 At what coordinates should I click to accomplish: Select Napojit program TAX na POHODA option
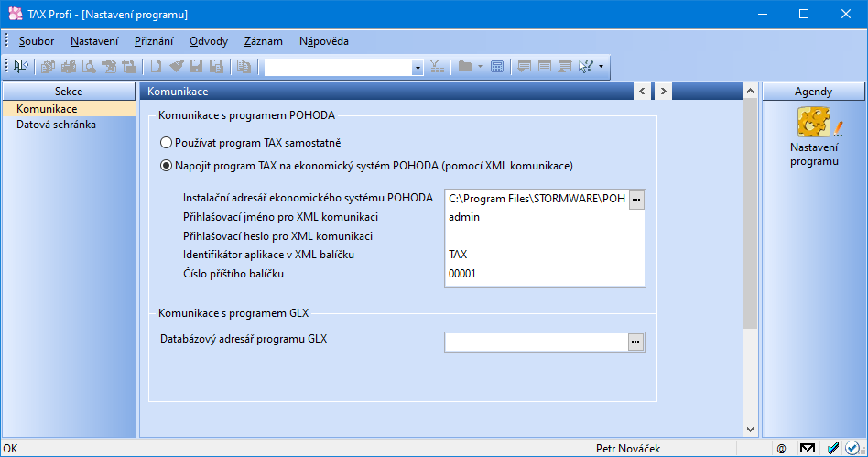(x=166, y=166)
